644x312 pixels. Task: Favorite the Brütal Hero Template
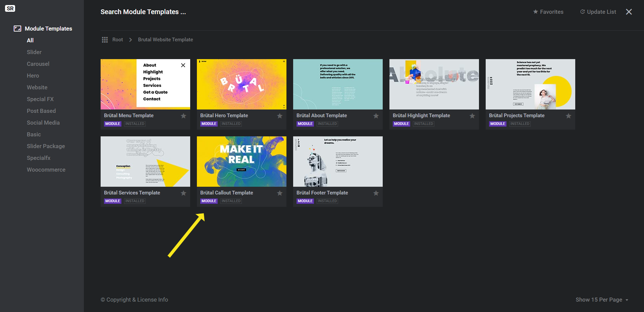tap(280, 116)
